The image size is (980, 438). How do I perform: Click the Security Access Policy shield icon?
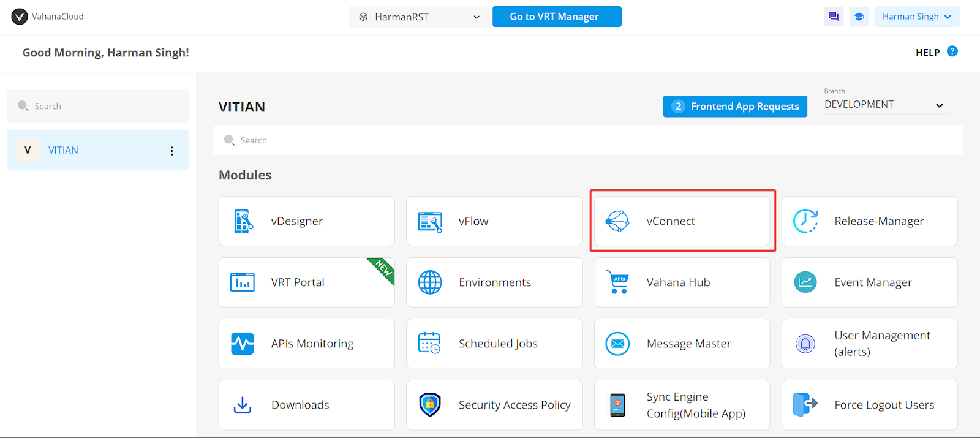[430, 405]
